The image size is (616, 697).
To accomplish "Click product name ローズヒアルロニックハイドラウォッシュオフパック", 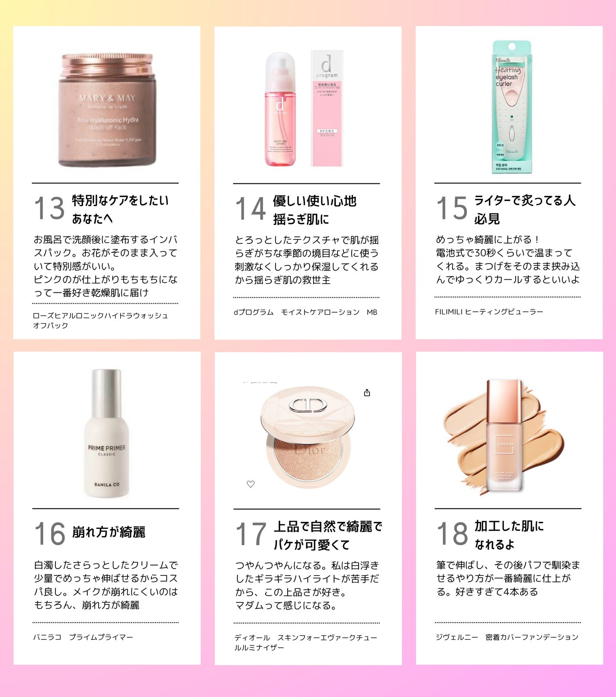I will tap(100, 320).
